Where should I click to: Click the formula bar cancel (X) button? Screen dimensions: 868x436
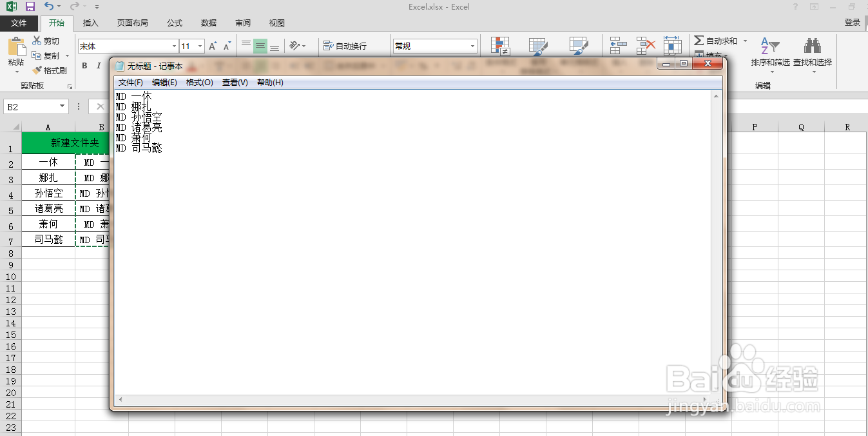click(100, 106)
